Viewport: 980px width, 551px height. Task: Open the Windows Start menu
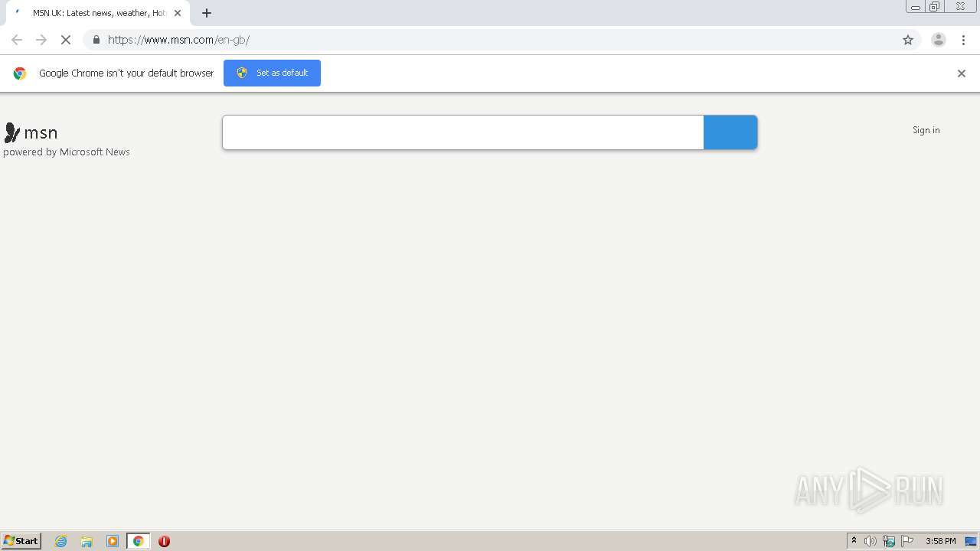coord(21,541)
